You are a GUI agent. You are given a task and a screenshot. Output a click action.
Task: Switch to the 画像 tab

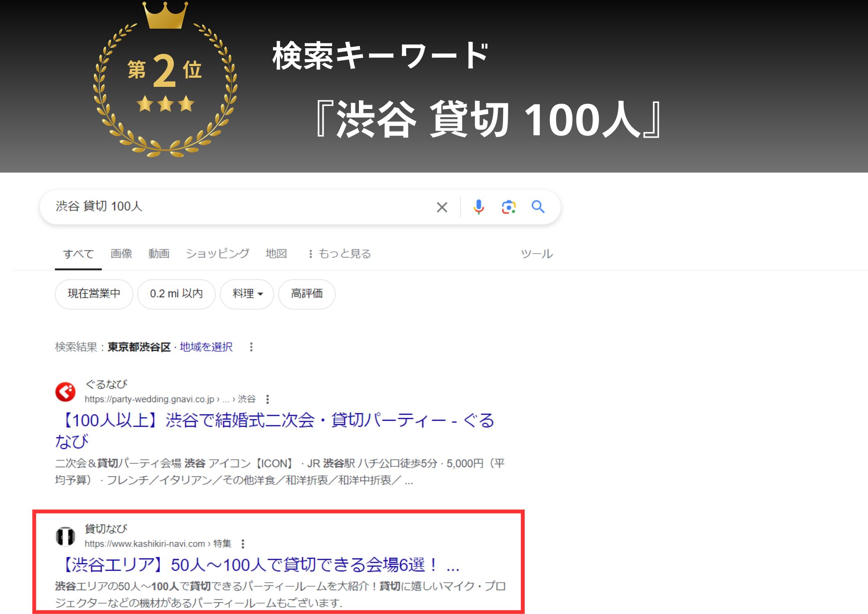(x=121, y=254)
